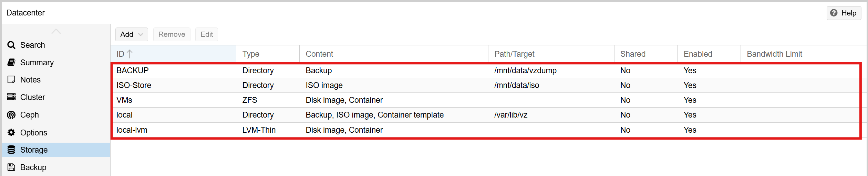Select the ISO-Store storage row
868x176 pixels.
134,85
